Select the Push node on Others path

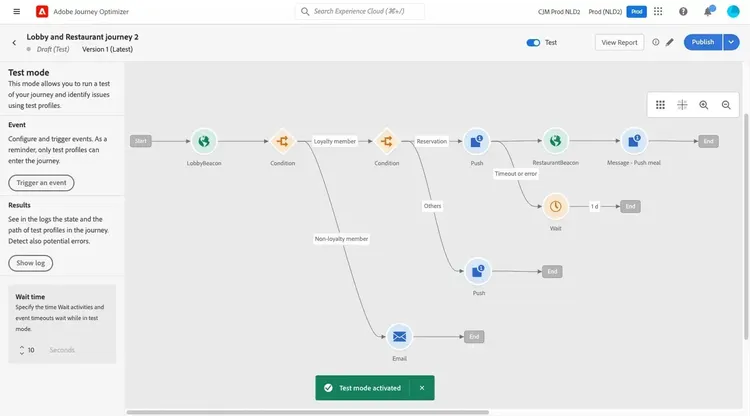[x=478, y=271]
